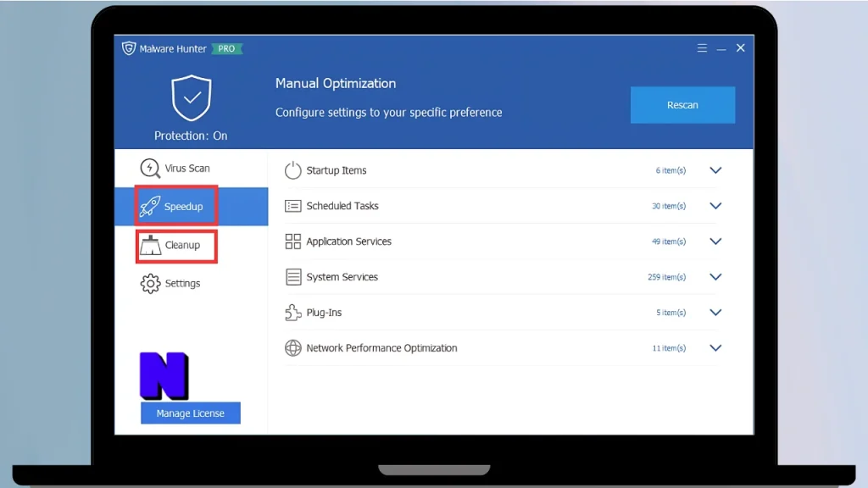Click the Plug-Ins puzzle piece icon
Image resolution: width=868 pixels, height=488 pixels.
tap(292, 312)
